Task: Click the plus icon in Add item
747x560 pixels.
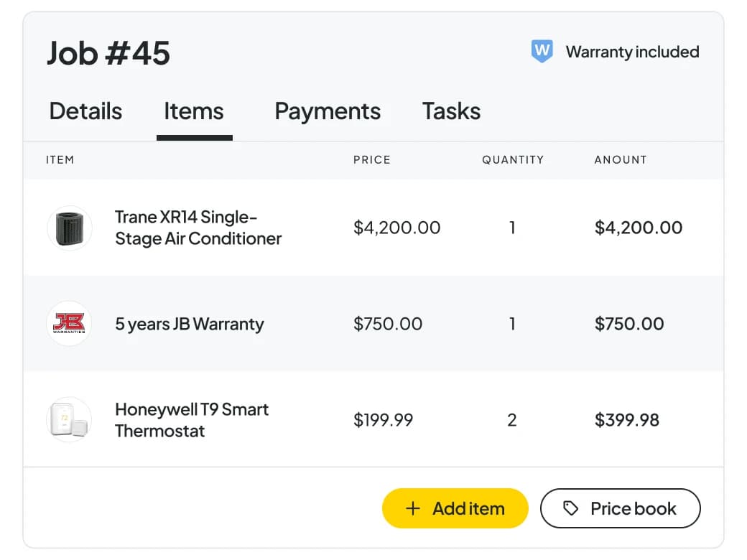Action: (x=412, y=508)
